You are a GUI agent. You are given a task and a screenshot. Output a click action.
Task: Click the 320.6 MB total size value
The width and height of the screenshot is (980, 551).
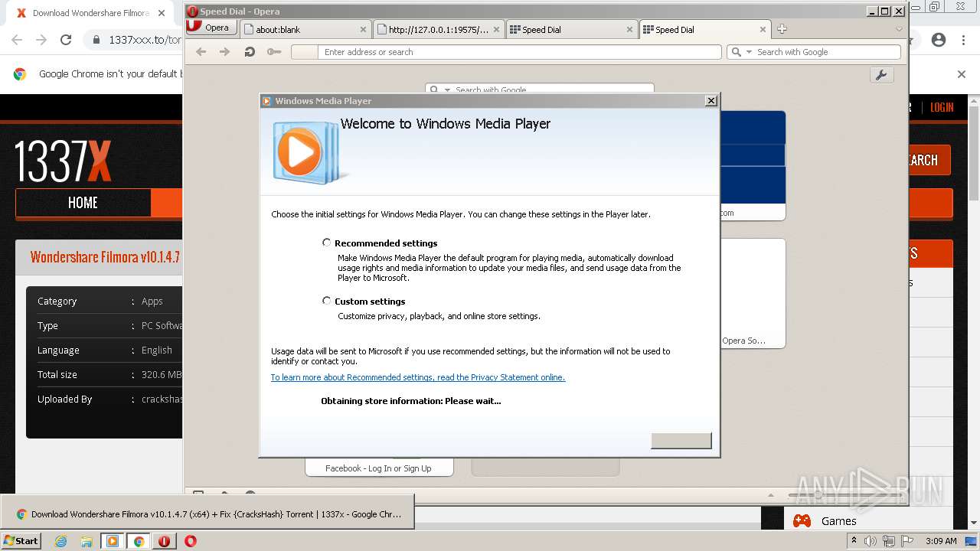162,374
